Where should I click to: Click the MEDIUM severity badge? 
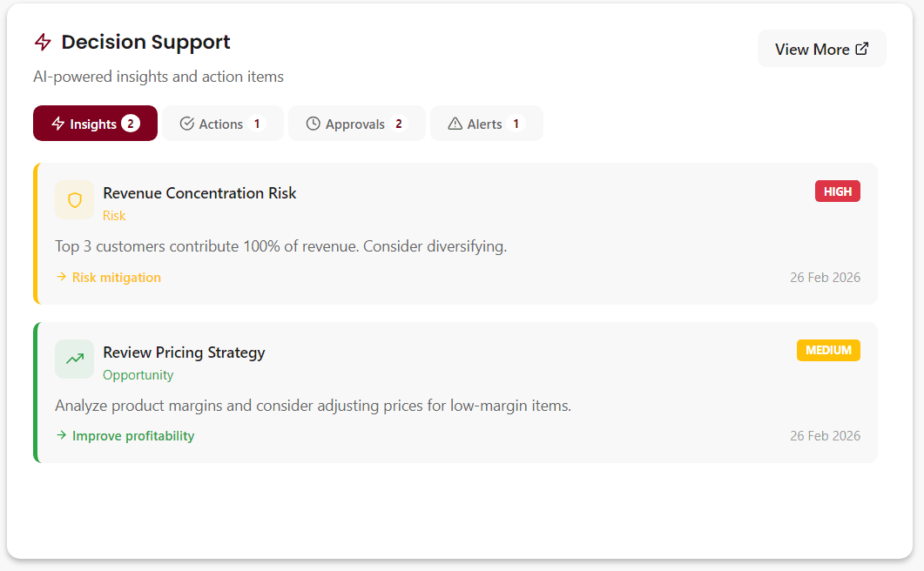coord(828,350)
